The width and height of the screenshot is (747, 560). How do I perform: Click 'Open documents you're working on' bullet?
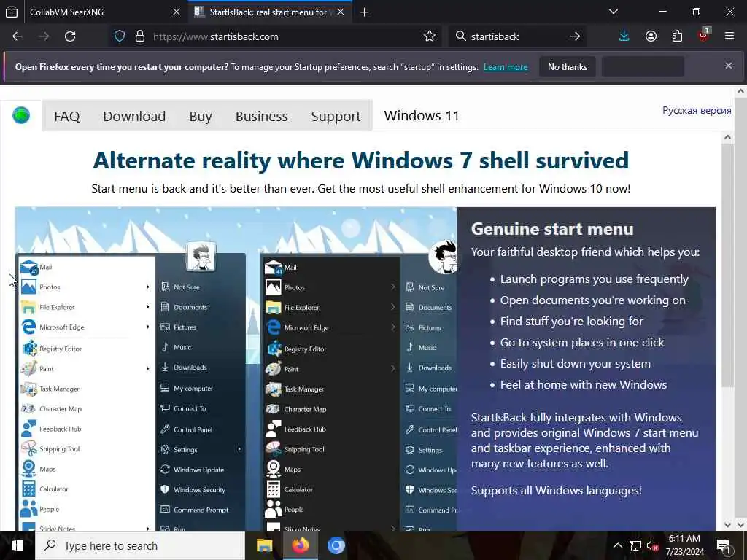592,300
